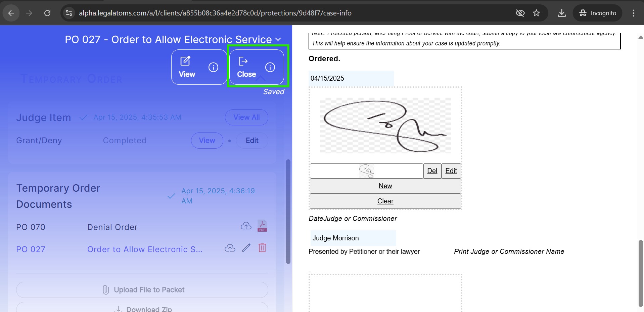The width and height of the screenshot is (644, 312).
Task: Click Upload File to Packet
Action: tap(142, 290)
